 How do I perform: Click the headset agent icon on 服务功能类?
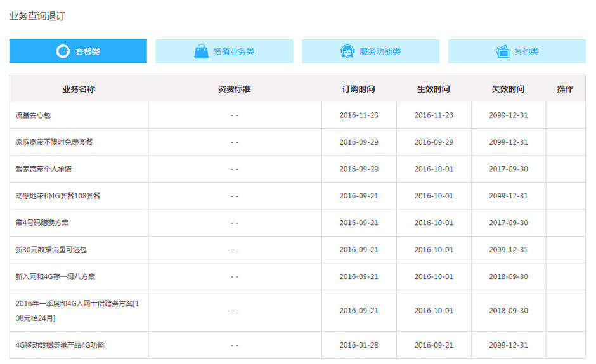pyautogui.click(x=347, y=51)
